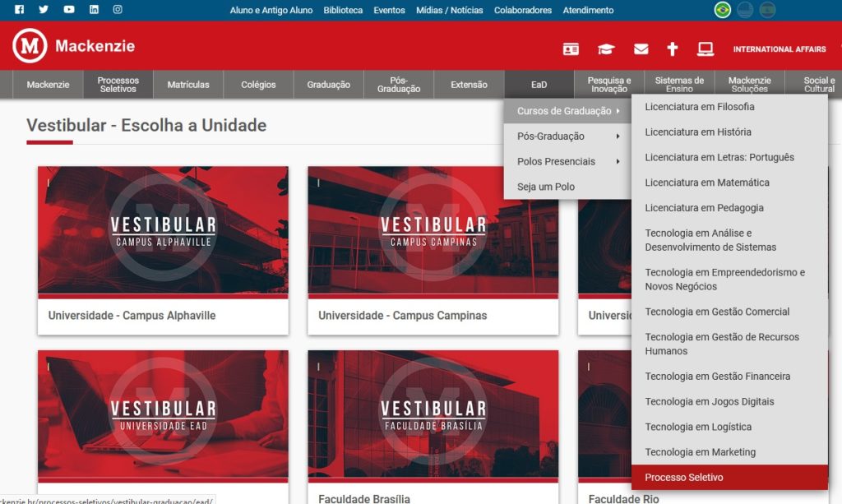Choose Tecnologia em Gestão Comercial
This screenshot has width=842, height=504.
pyautogui.click(x=729, y=312)
